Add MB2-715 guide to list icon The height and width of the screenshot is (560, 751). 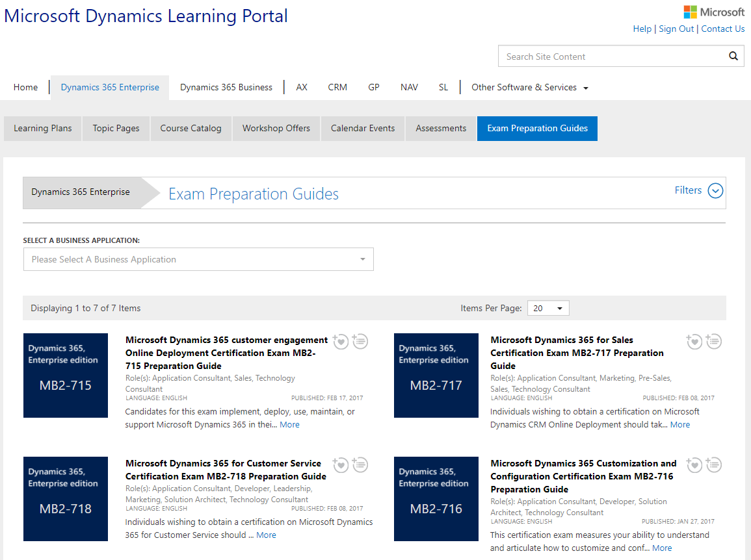pos(360,341)
